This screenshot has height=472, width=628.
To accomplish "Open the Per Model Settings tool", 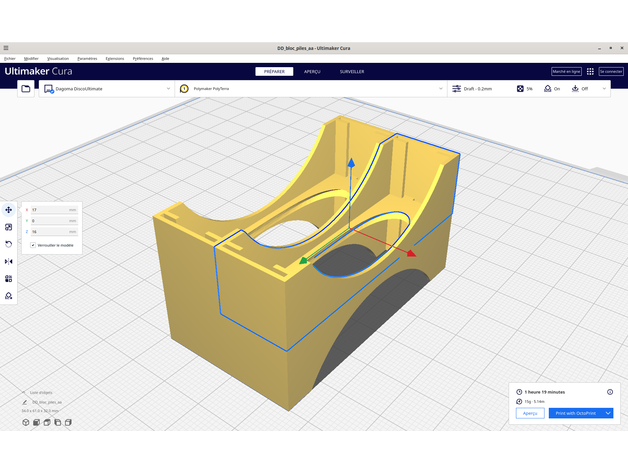I will coord(9,279).
